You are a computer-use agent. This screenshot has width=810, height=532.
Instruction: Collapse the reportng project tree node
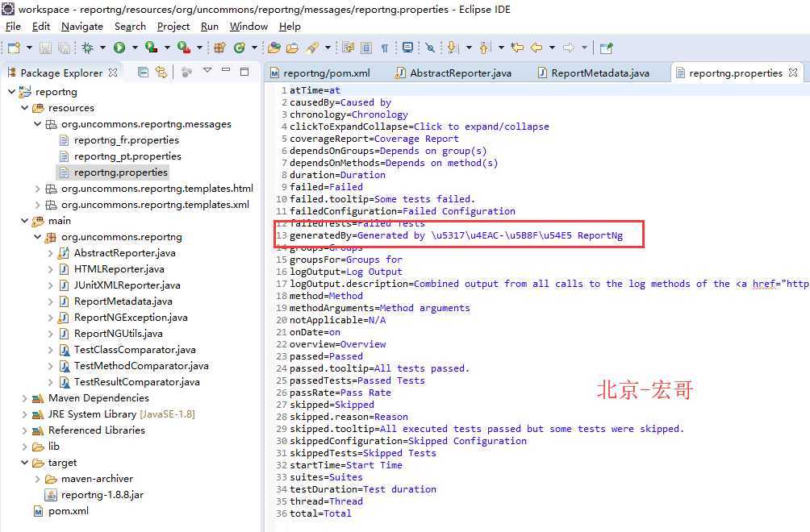point(12,92)
